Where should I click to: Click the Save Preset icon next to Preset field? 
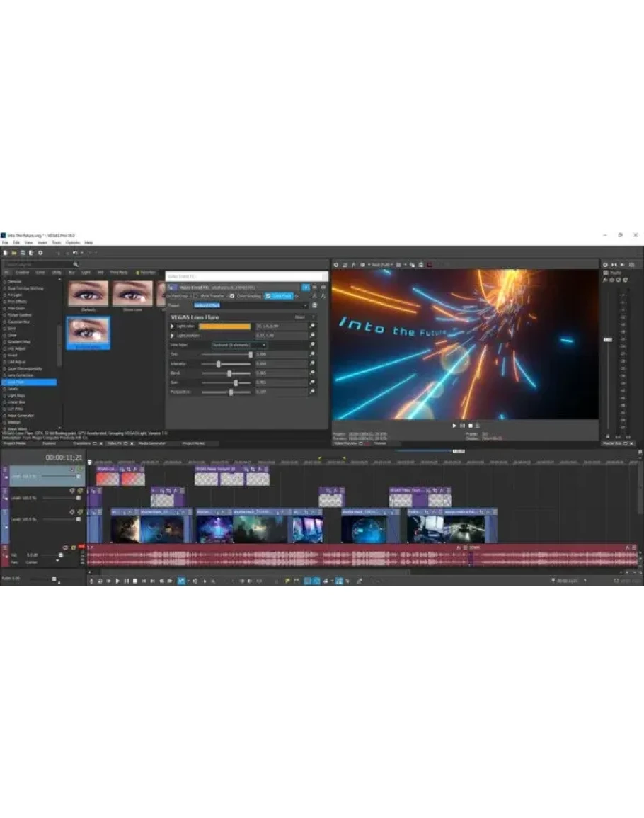tap(315, 305)
